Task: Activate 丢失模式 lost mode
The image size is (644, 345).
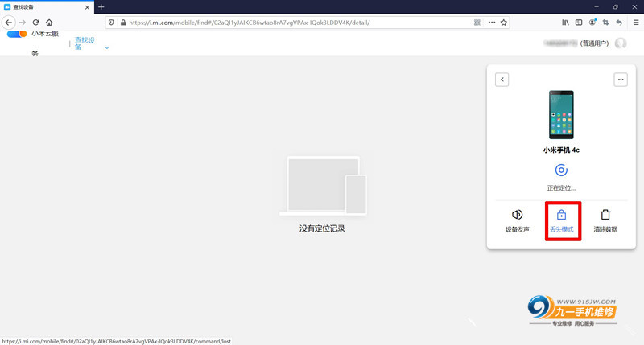Action: click(561, 220)
